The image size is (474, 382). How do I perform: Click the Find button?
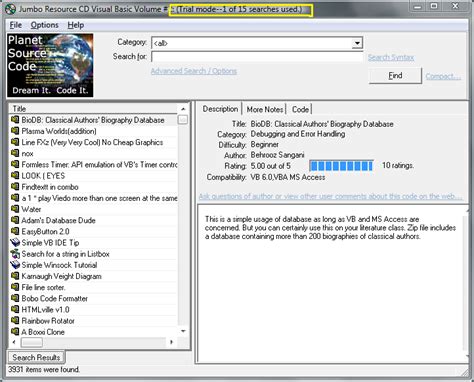tap(395, 76)
